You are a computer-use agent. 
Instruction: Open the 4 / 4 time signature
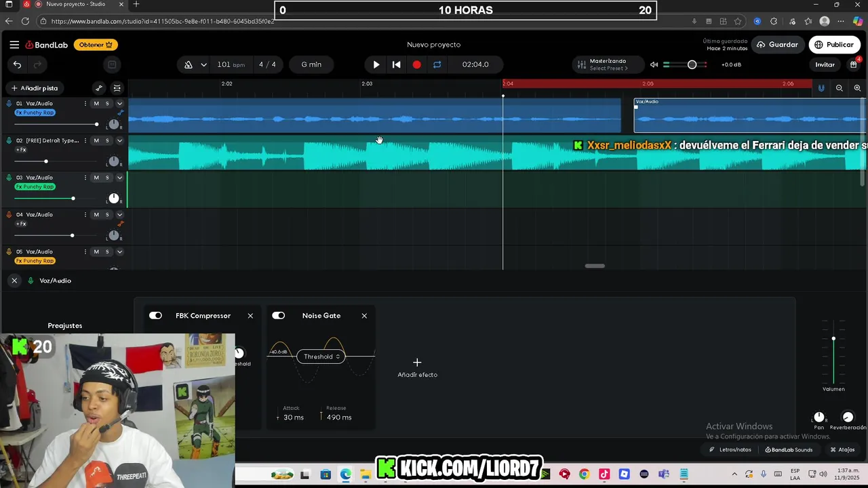coord(267,64)
